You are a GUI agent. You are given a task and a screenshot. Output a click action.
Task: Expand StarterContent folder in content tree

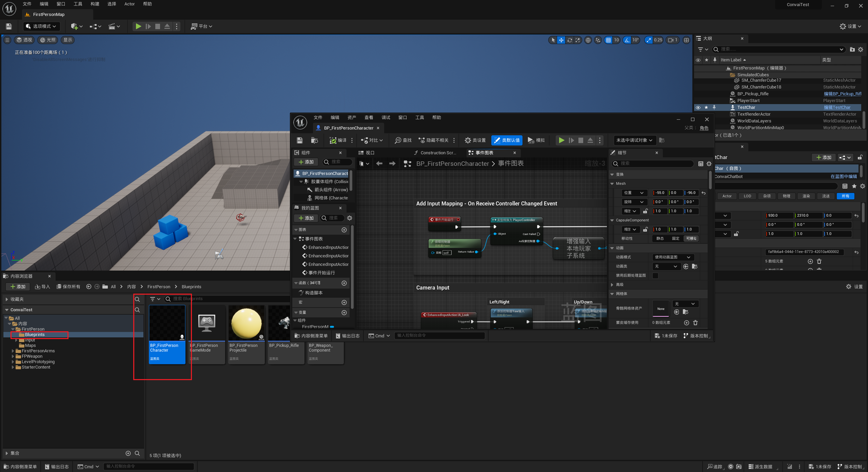(x=13, y=367)
